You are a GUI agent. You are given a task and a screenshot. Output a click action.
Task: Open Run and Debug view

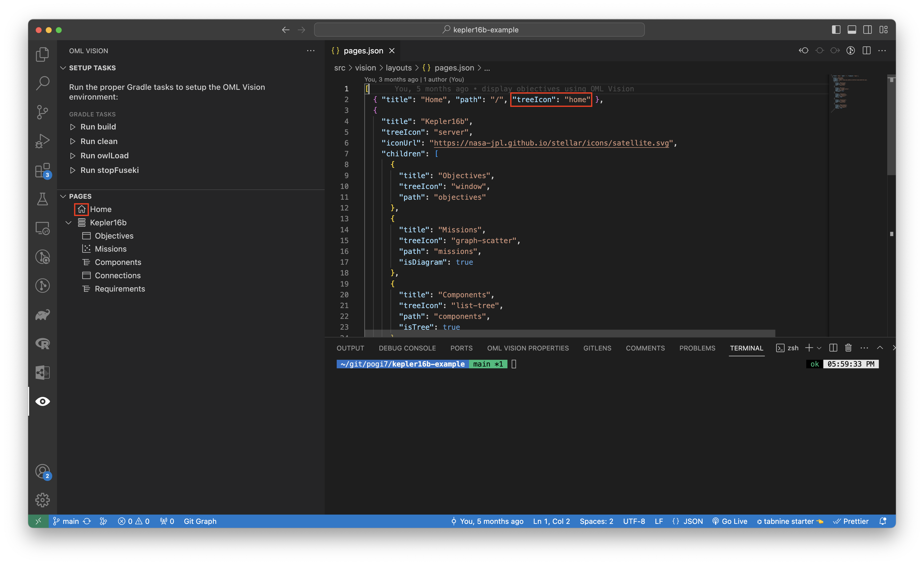click(x=42, y=141)
